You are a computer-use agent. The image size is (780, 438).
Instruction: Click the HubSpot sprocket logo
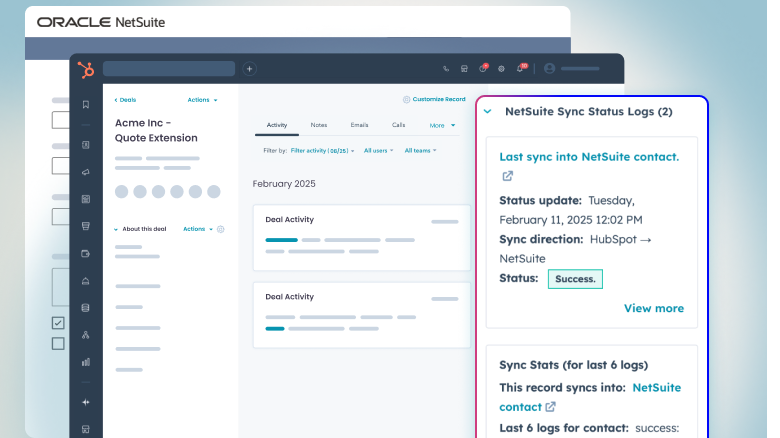[x=86, y=69]
